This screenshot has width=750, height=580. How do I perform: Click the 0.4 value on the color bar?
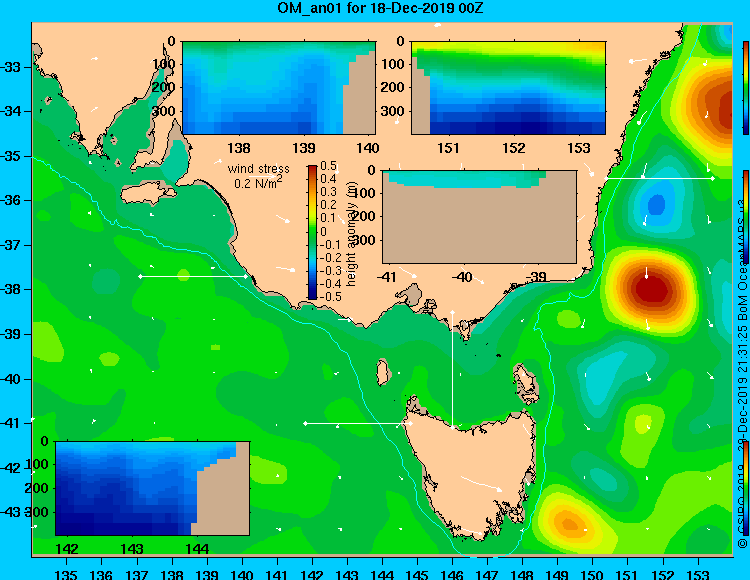click(328, 179)
